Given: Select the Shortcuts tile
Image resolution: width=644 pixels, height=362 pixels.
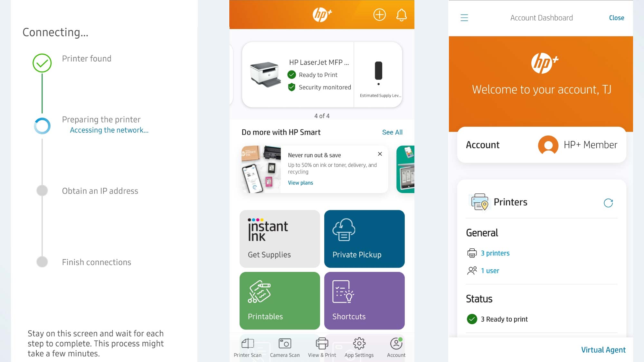Looking at the screenshot, I should coord(364,301).
